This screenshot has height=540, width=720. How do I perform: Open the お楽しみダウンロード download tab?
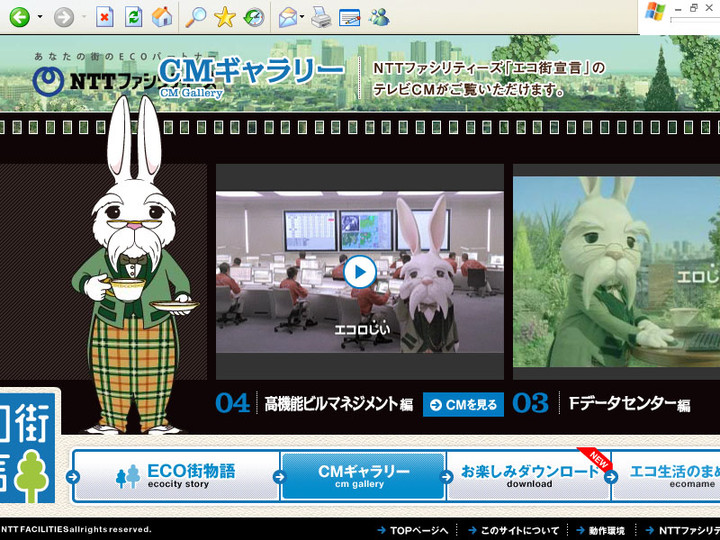point(529,476)
